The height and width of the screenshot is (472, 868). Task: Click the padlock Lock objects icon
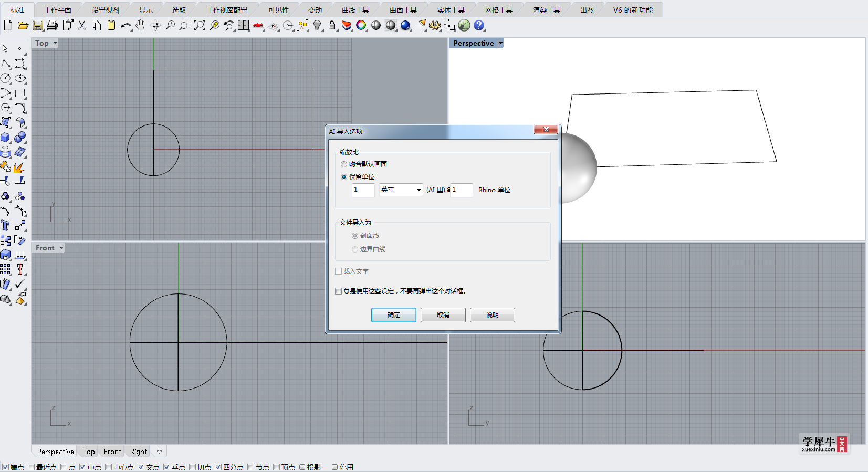click(332, 25)
